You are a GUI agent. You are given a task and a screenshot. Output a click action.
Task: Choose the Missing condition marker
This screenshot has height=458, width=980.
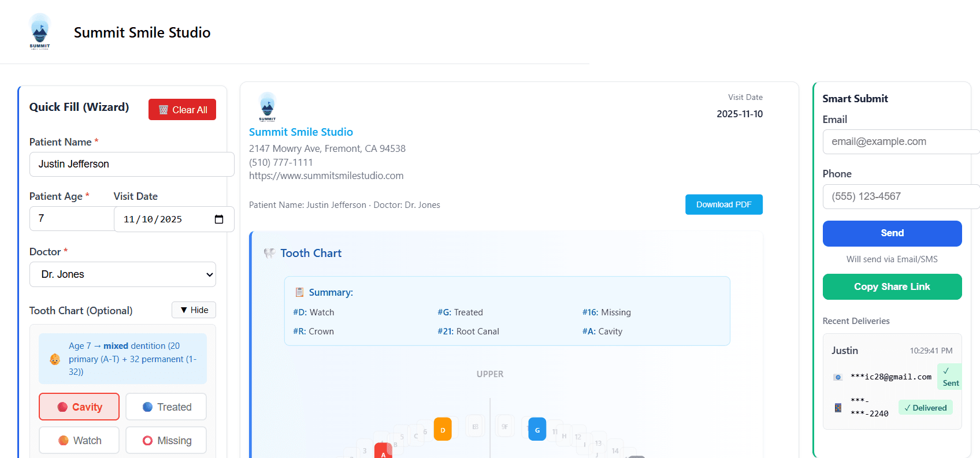[x=166, y=440]
